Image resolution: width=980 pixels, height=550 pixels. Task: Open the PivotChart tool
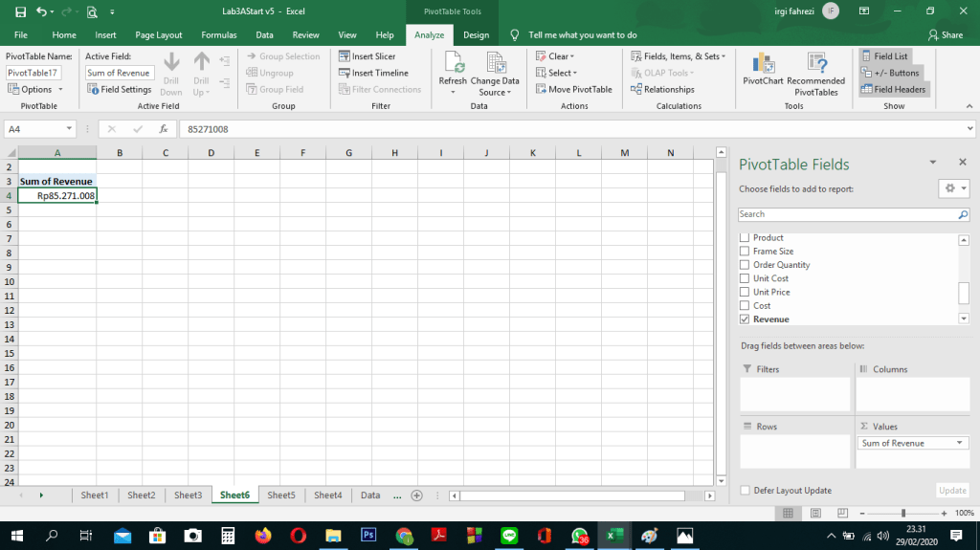[x=763, y=65]
